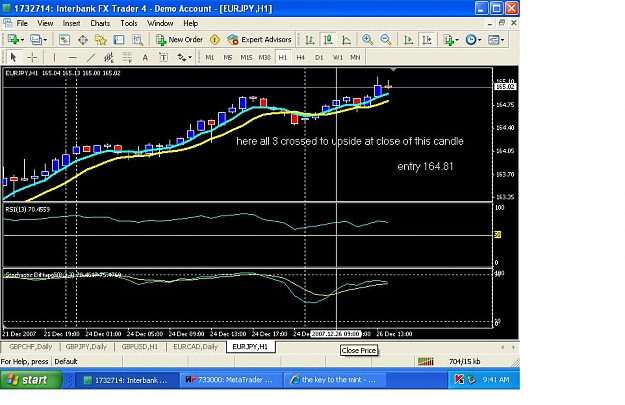Image resolution: width=625 pixels, height=405 pixels.
Task: Open the Tools menu
Action: [x=129, y=23]
